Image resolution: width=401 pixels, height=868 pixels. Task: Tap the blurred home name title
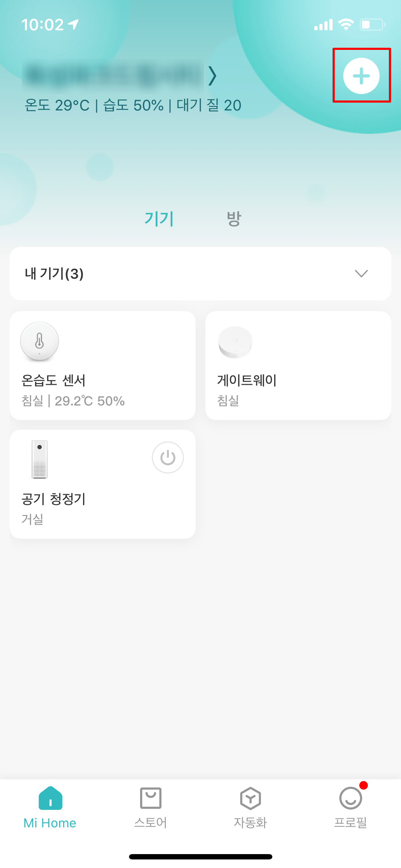tap(113, 76)
